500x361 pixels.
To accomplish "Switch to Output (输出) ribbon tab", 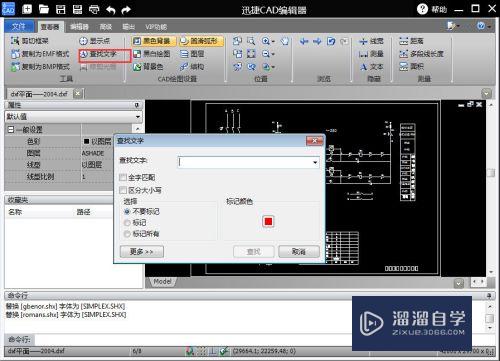I will (x=128, y=27).
